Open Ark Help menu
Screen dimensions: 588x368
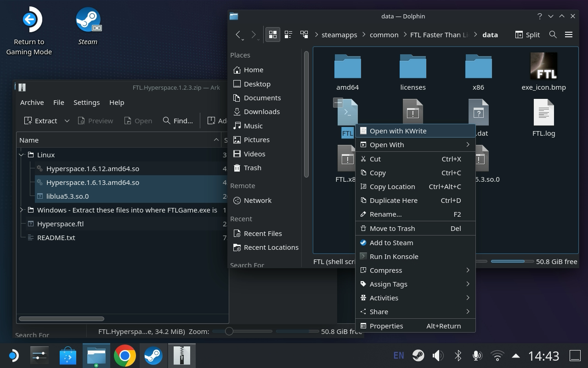point(117,102)
